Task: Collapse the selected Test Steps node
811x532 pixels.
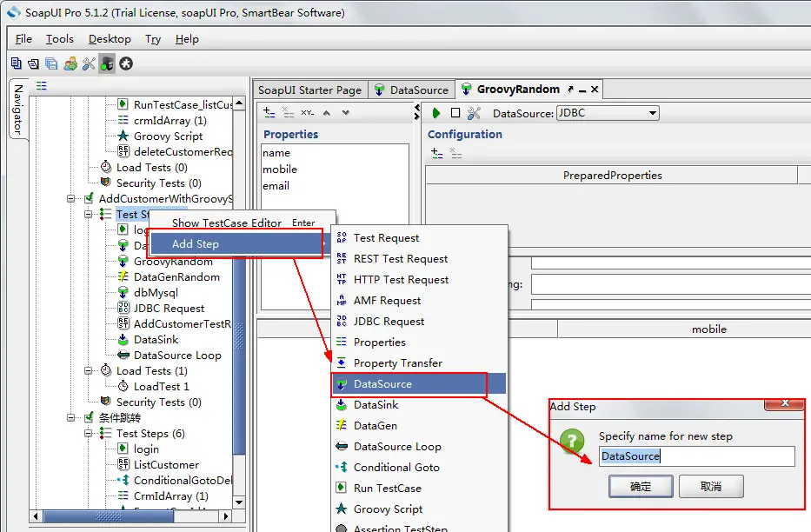Action: pyautogui.click(x=89, y=215)
